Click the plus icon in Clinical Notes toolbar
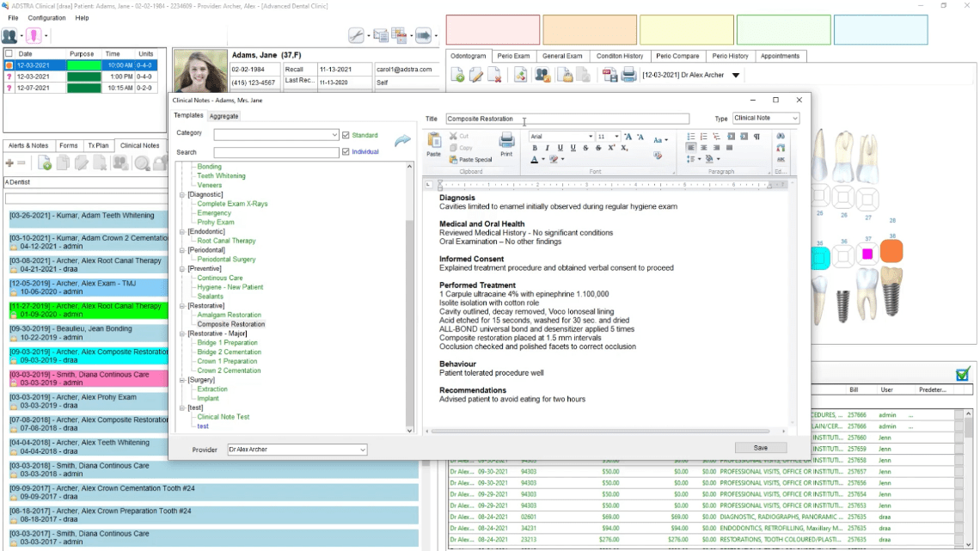Screen dimensions: 980x551 [9, 163]
